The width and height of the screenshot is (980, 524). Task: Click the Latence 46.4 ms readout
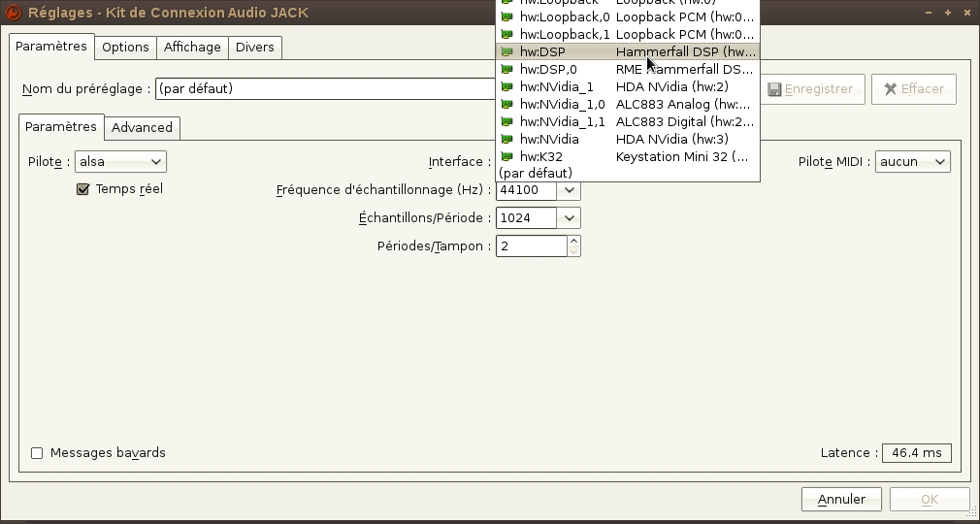coord(916,453)
